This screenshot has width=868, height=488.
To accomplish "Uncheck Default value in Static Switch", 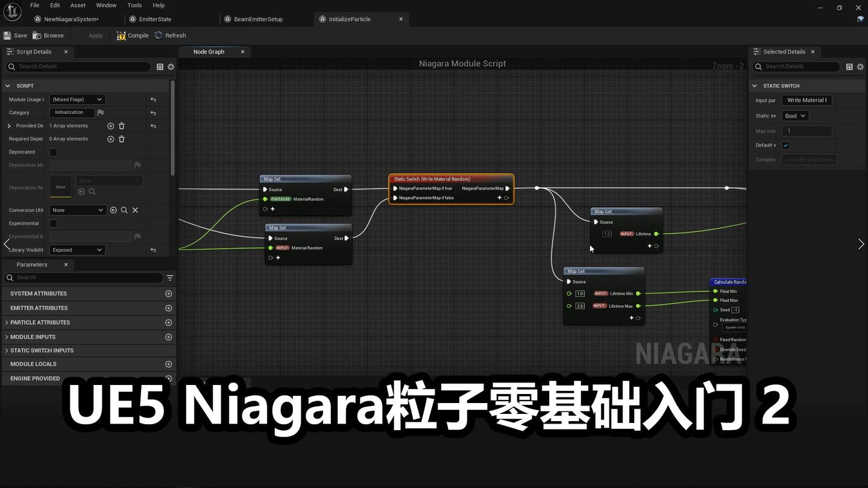I will 785,145.
